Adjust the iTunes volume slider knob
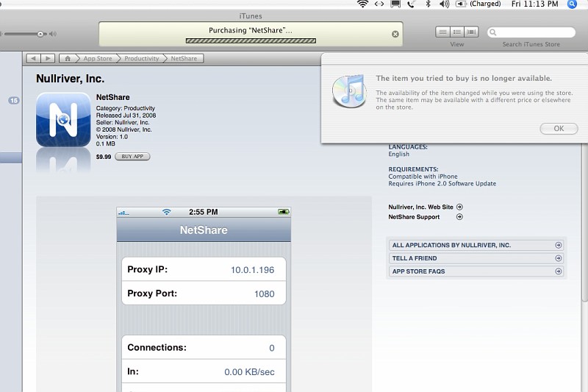 pos(40,34)
